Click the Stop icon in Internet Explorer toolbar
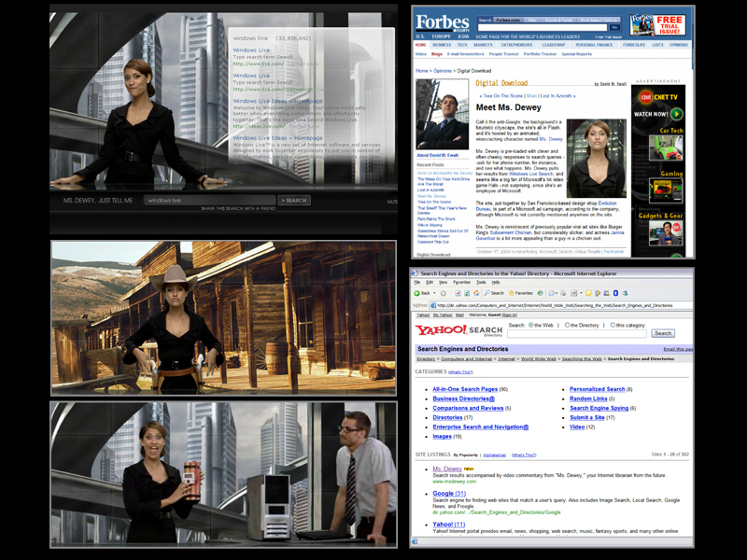The height and width of the screenshot is (560, 747). tap(458, 293)
